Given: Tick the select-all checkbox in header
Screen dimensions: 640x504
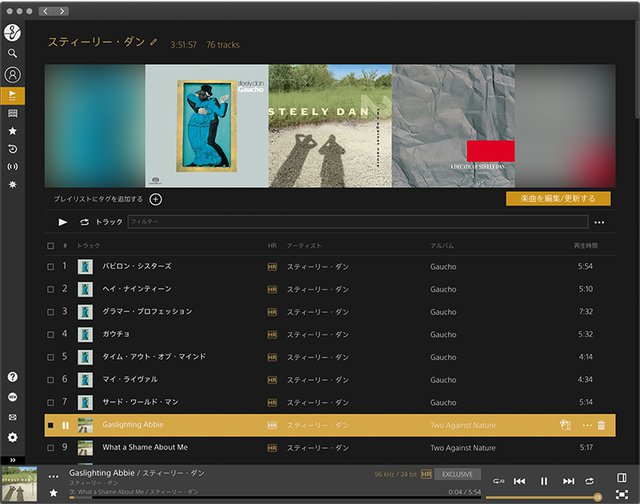Looking at the screenshot, I should tap(51, 245).
